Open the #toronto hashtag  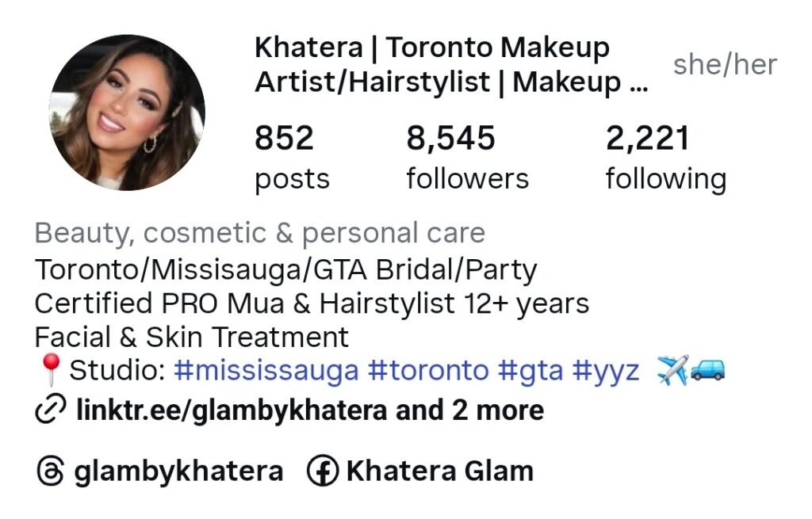pos(428,371)
